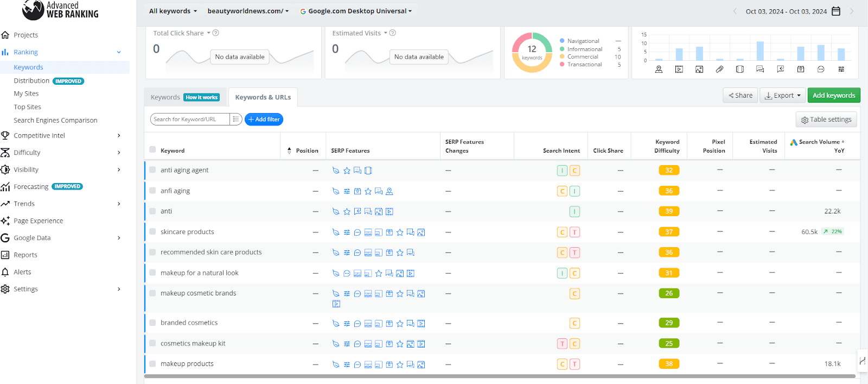
Task: Open the All keywords dropdown
Action: click(x=173, y=11)
